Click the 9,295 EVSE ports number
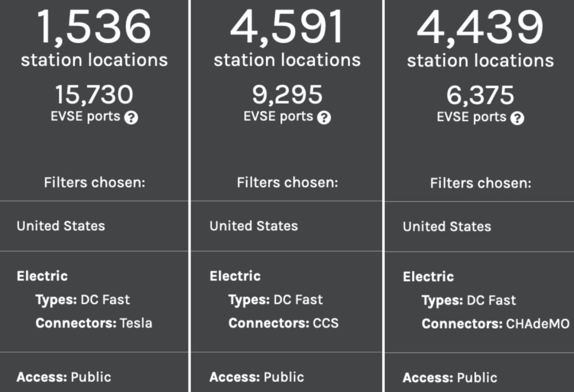 (x=287, y=94)
